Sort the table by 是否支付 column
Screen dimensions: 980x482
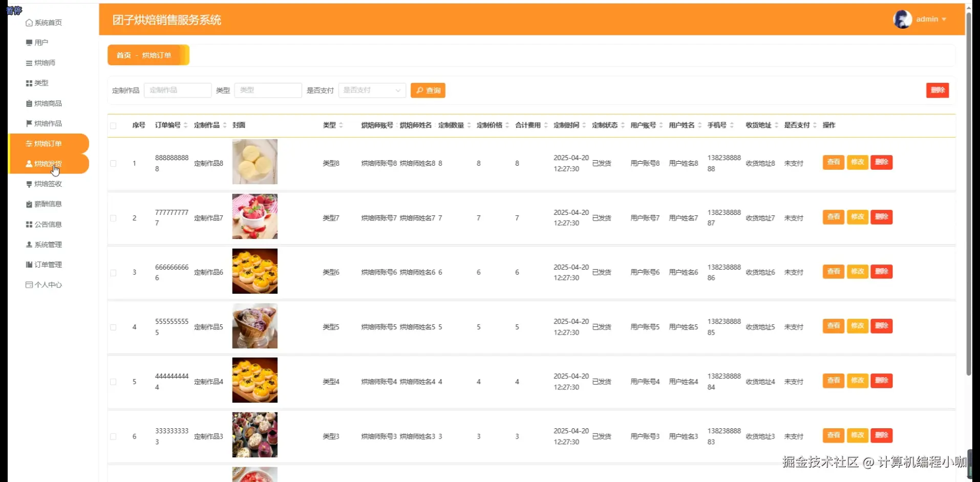tap(815, 125)
